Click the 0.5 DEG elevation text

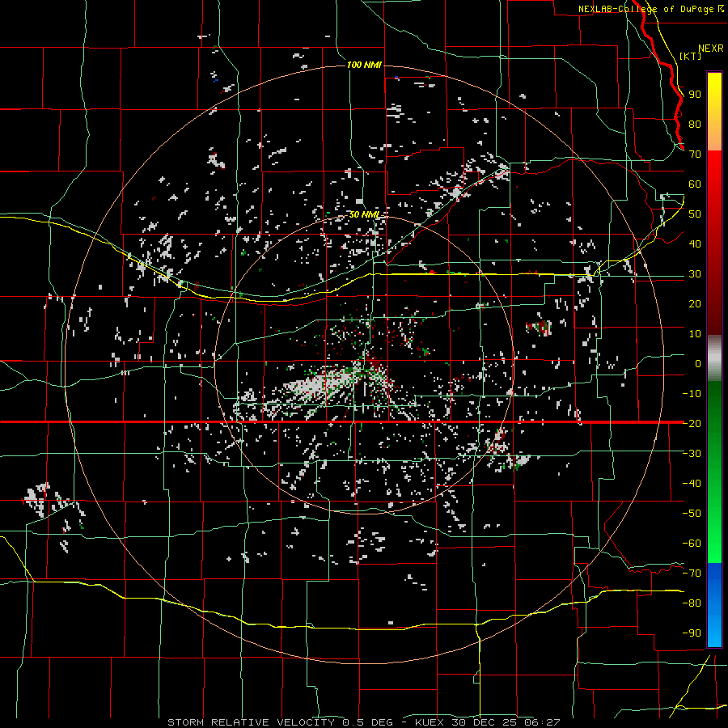(368, 722)
